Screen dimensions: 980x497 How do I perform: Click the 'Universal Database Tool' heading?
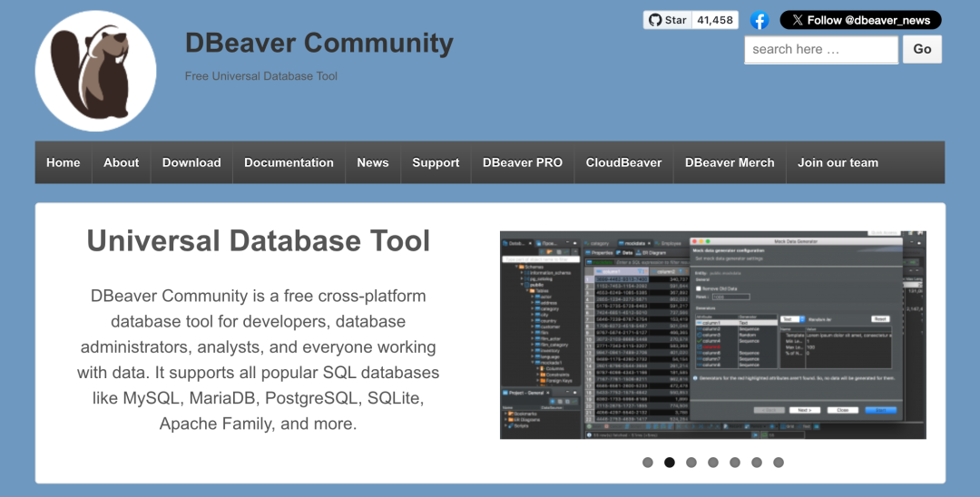coord(258,241)
